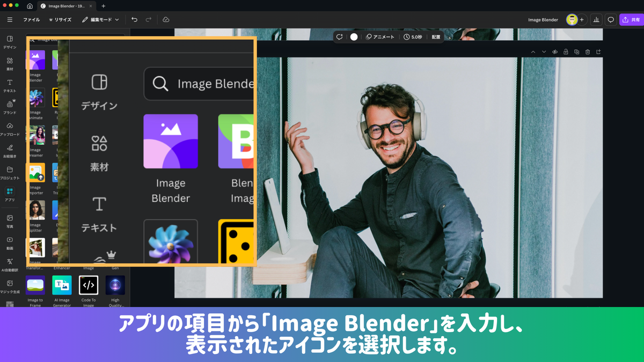Click the redo arrow
This screenshot has width=644, height=362.
pyautogui.click(x=149, y=20)
